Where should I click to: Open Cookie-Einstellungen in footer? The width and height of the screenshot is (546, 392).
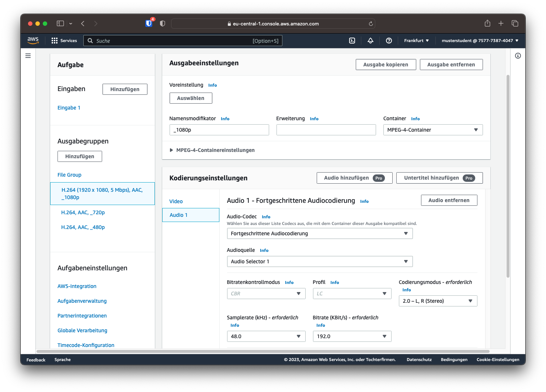(498, 360)
